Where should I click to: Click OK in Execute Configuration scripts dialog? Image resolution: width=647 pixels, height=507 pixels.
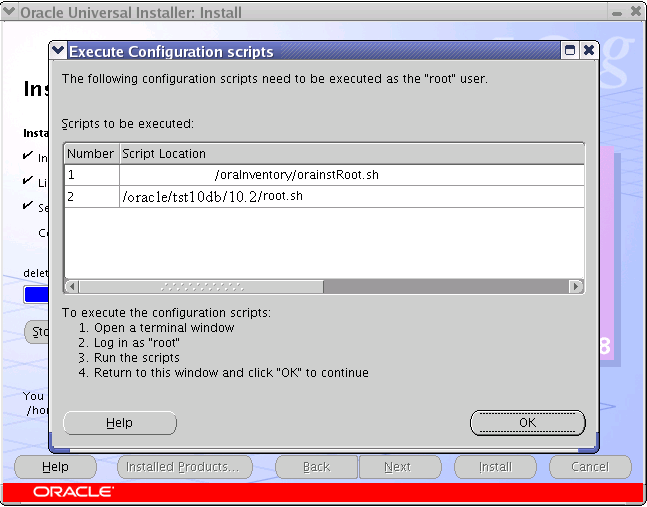[x=528, y=423]
